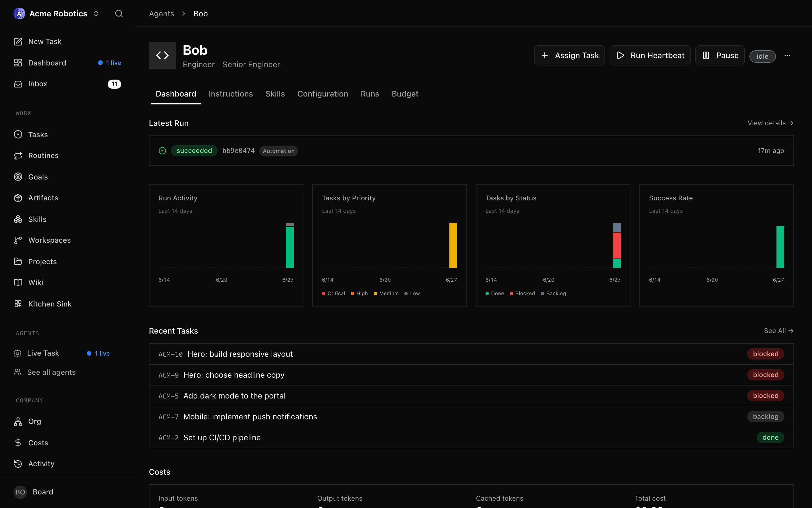Click Bob's code brackets avatar
Screen dimensions: 812x508
(x=162, y=55)
